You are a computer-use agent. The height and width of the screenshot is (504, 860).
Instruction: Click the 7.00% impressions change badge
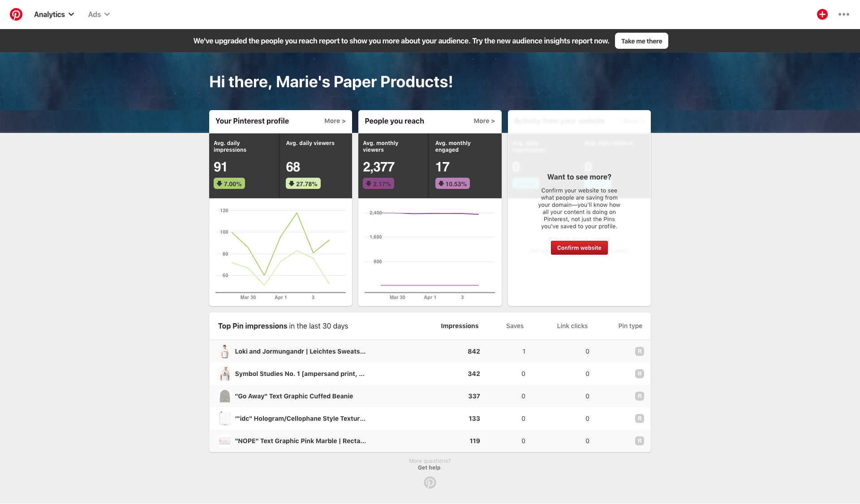pos(229,184)
